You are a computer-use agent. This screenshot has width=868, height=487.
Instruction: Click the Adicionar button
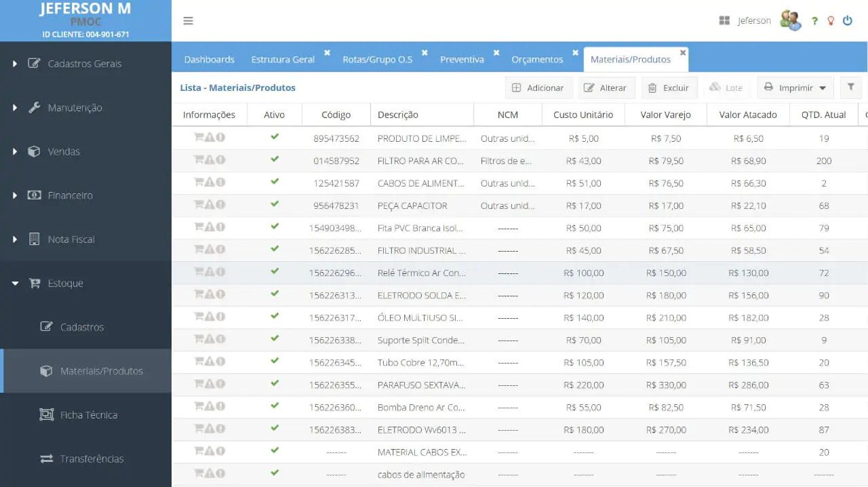[x=538, y=87]
